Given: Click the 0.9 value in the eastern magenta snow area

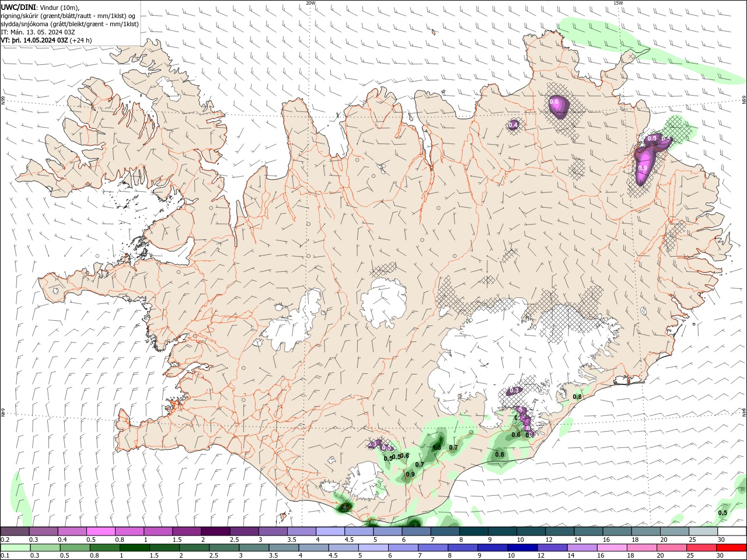Looking at the screenshot, I should tap(643, 169).
